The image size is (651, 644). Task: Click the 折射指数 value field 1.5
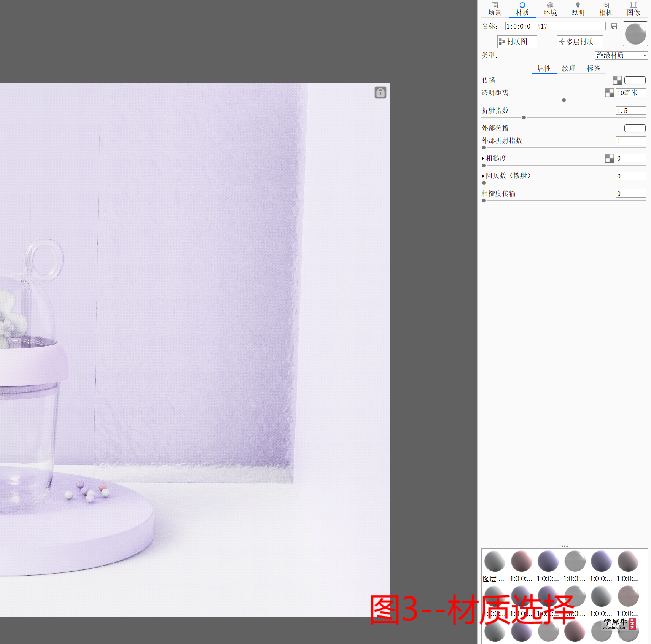click(631, 111)
